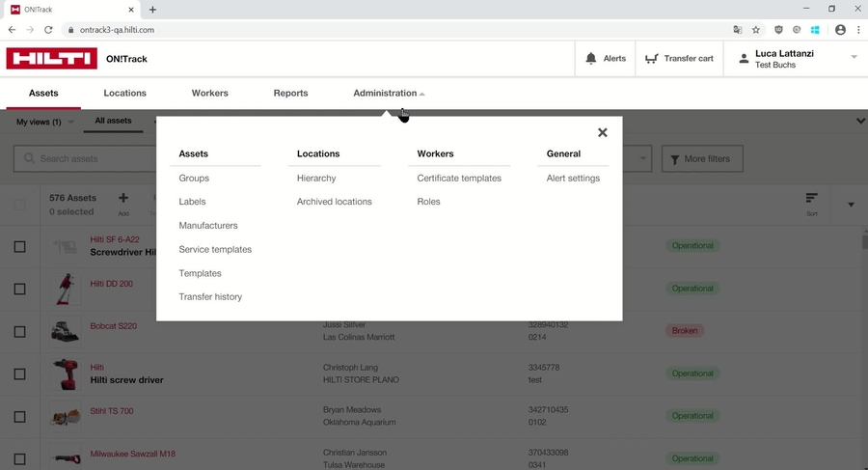Click the search magnifier icon
The width and height of the screenshot is (868, 470).
pos(29,158)
